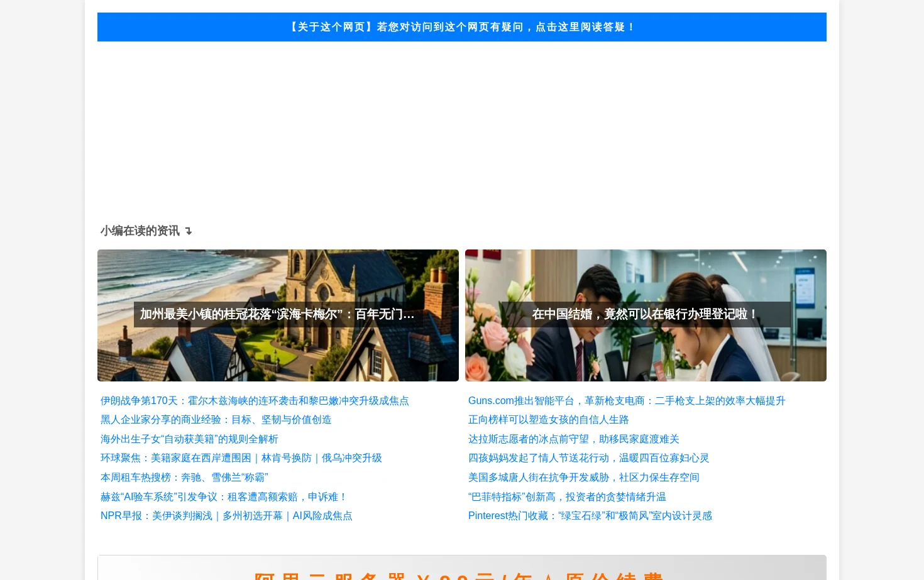
Task: Open 黑人企业家分享的商业经验 link
Action: coord(216,420)
